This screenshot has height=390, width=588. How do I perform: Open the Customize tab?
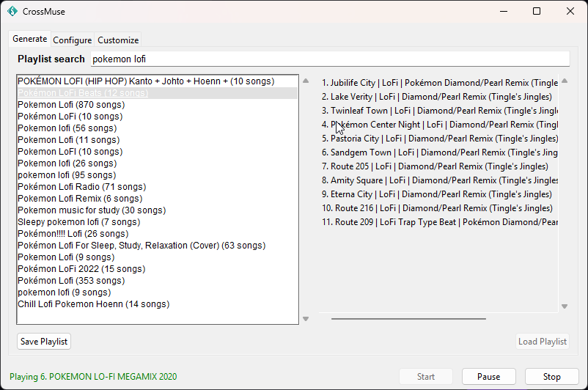pos(118,40)
